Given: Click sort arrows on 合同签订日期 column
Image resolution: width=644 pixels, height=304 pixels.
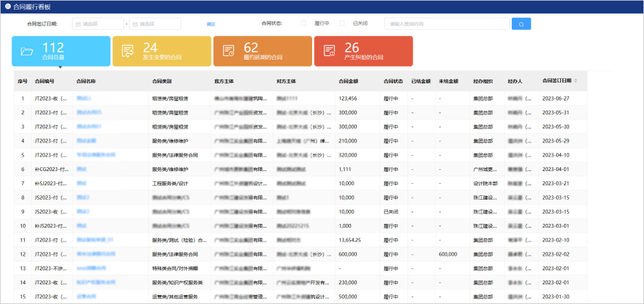Looking at the screenshot, I should pyautogui.click(x=576, y=81).
